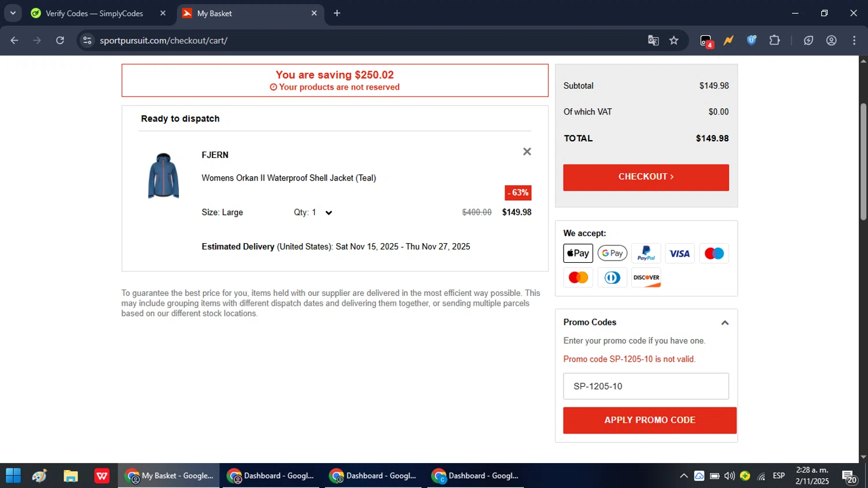Select the PayPal payment icon
This screenshot has height=488, width=868.
(x=646, y=254)
